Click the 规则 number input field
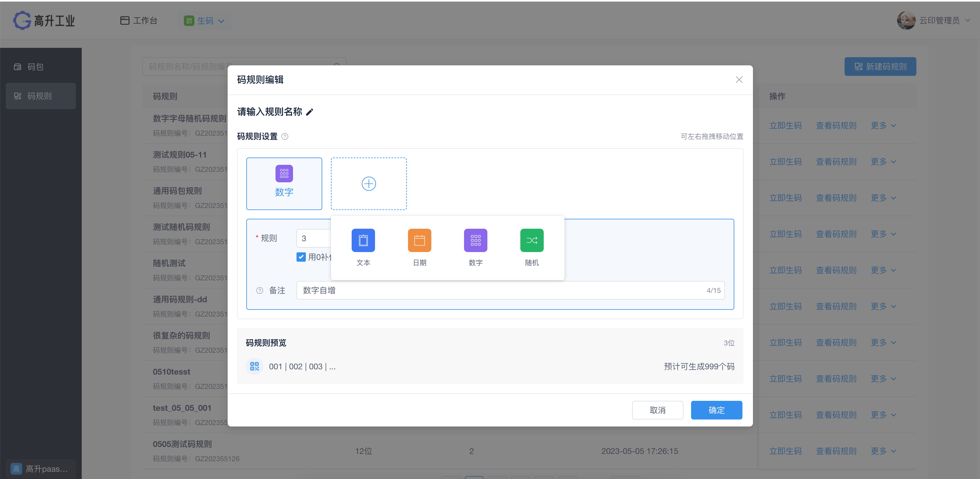The width and height of the screenshot is (980, 479). 314,238
